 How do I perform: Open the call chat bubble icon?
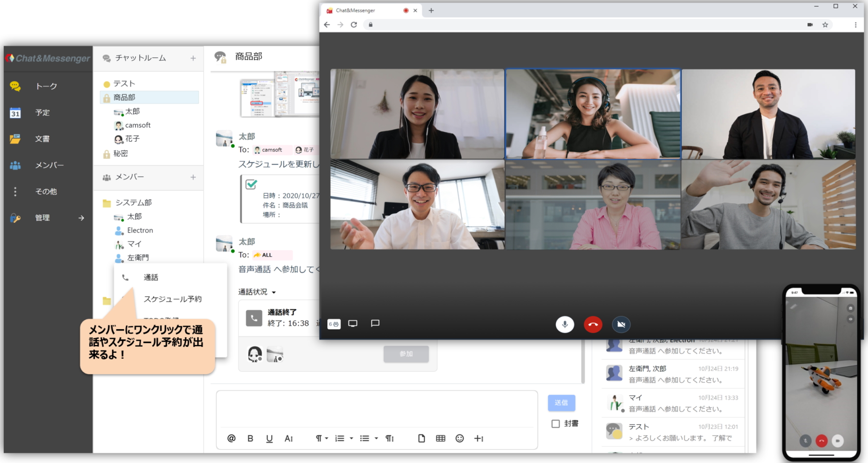375,323
